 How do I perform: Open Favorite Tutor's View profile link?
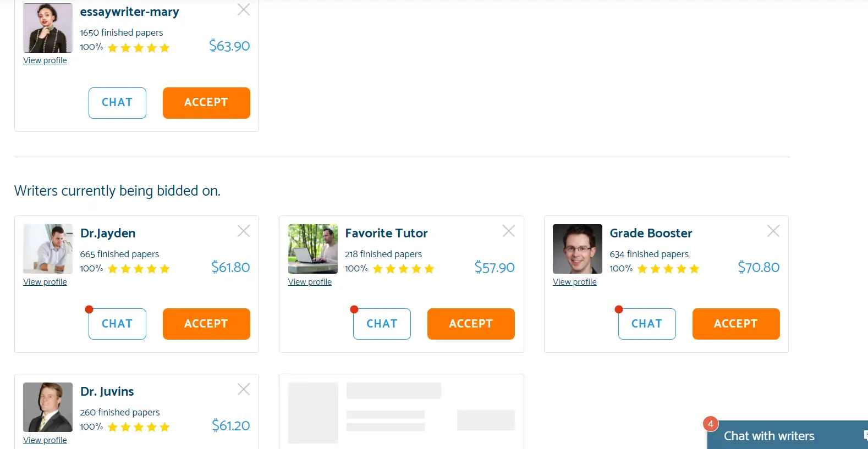pos(310,282)
